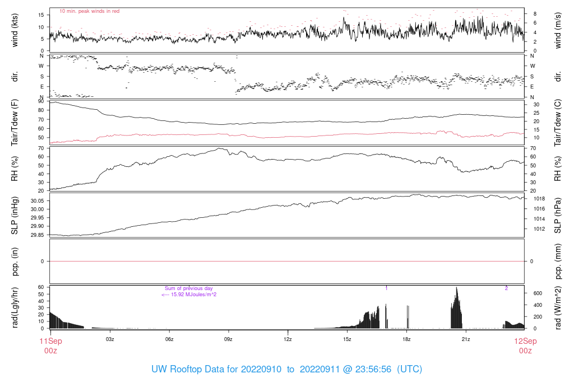Click the 'Tair/Tdew (C)' right axis label

(558, 123)
